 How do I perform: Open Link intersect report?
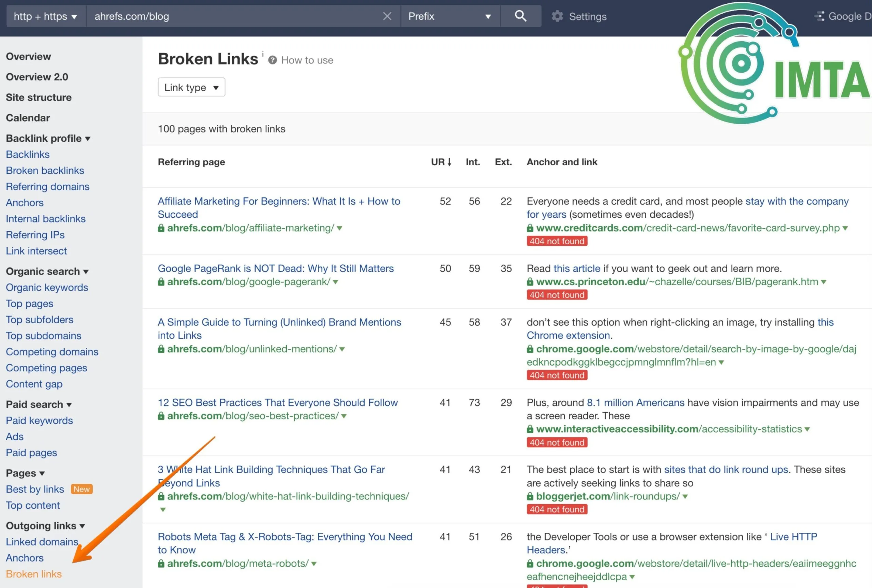click(36, 251)
